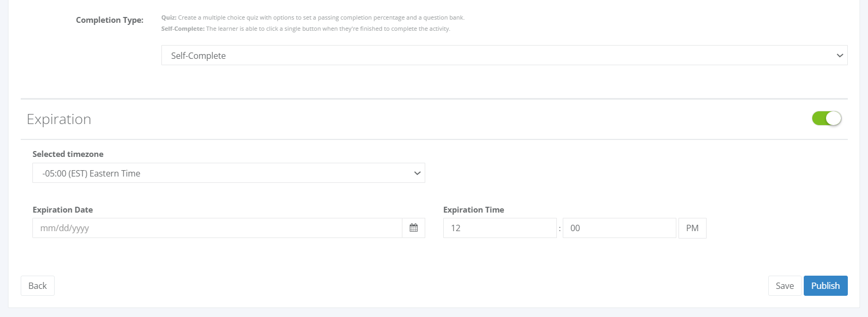Click the Expiration Date input field
The image size is (868, 317).
point(212,228)
